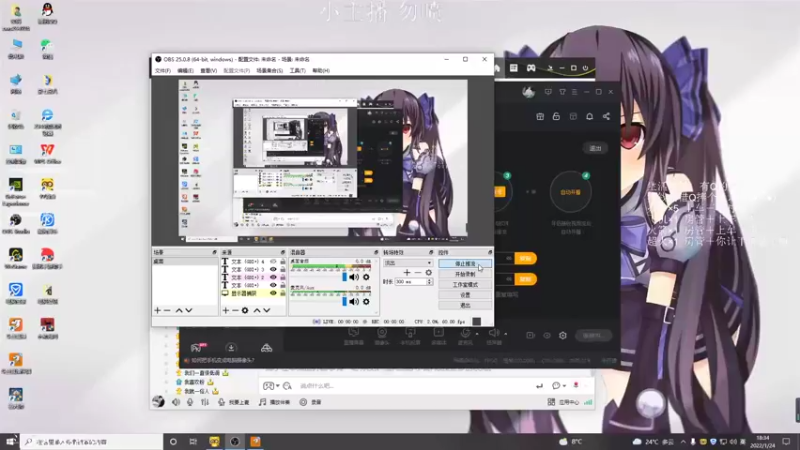
Task: Remove the scene transition with the minus icon
Action: pyautogui.click(x=418, y=272)
